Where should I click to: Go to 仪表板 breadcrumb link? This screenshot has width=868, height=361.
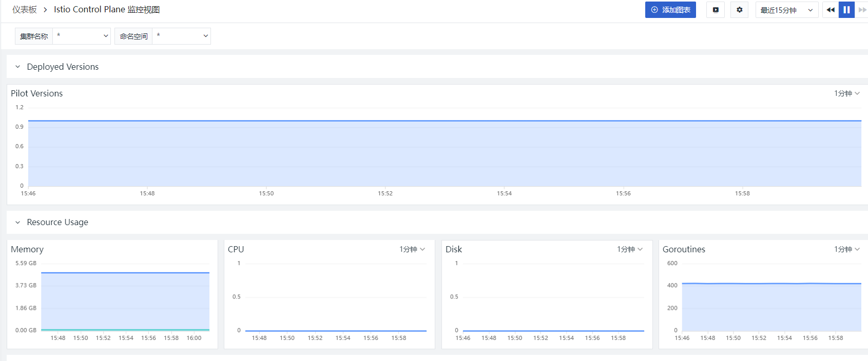[25, 10]
